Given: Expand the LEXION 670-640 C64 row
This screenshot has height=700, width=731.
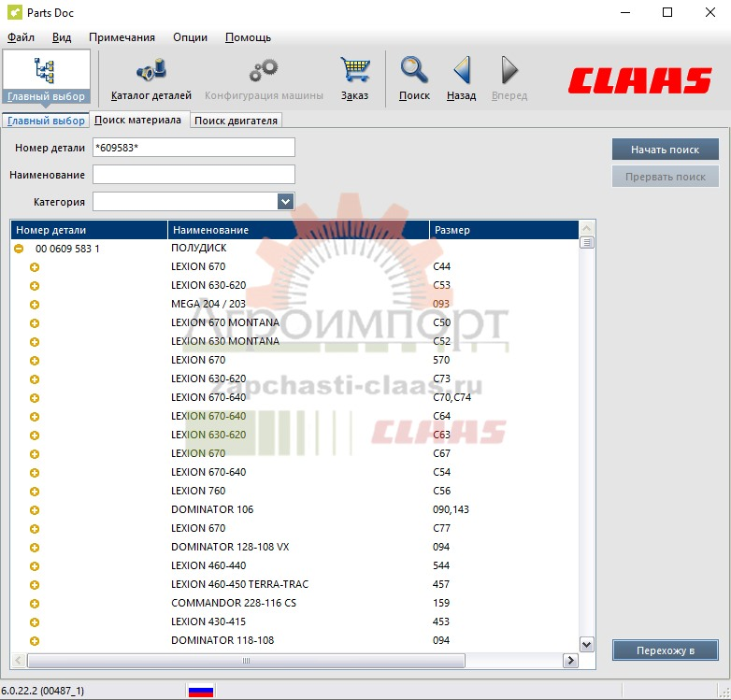Looking at the screenshot, I should click(35, 417).
